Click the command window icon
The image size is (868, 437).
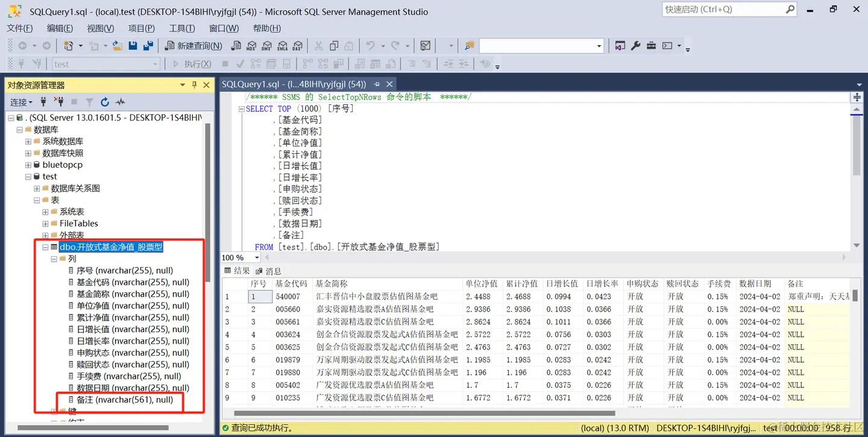[667, 46]
